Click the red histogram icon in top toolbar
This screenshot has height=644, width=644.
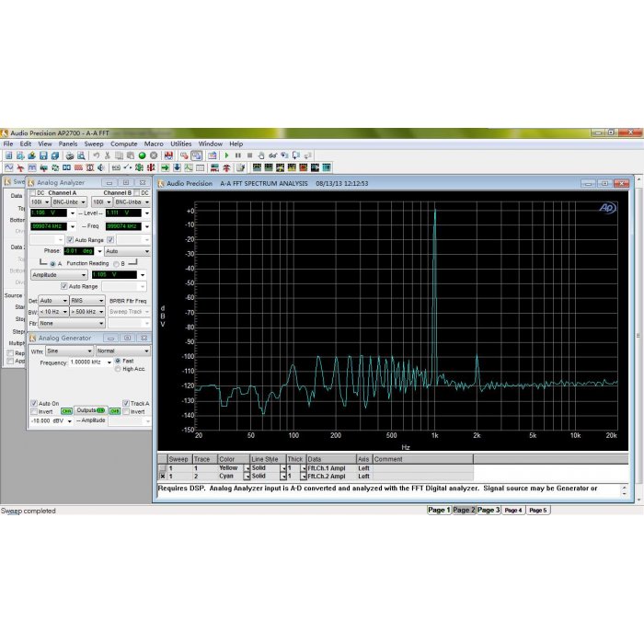(168, 155)
